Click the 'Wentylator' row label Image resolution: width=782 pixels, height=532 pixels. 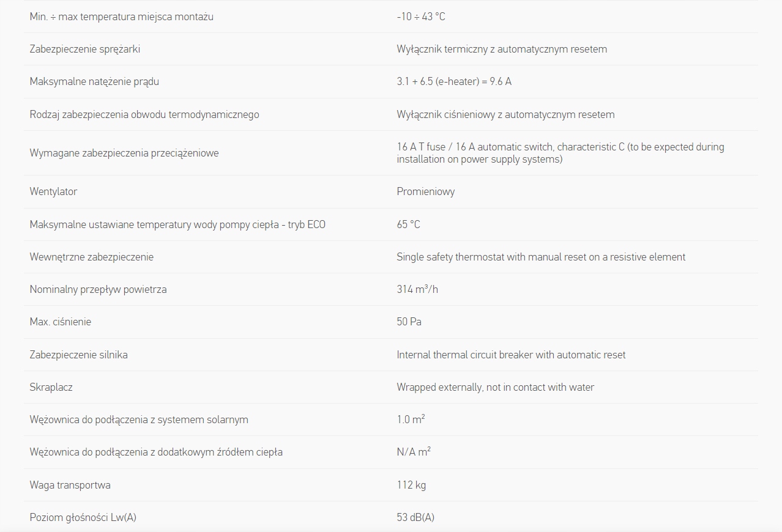coord(53,191)
